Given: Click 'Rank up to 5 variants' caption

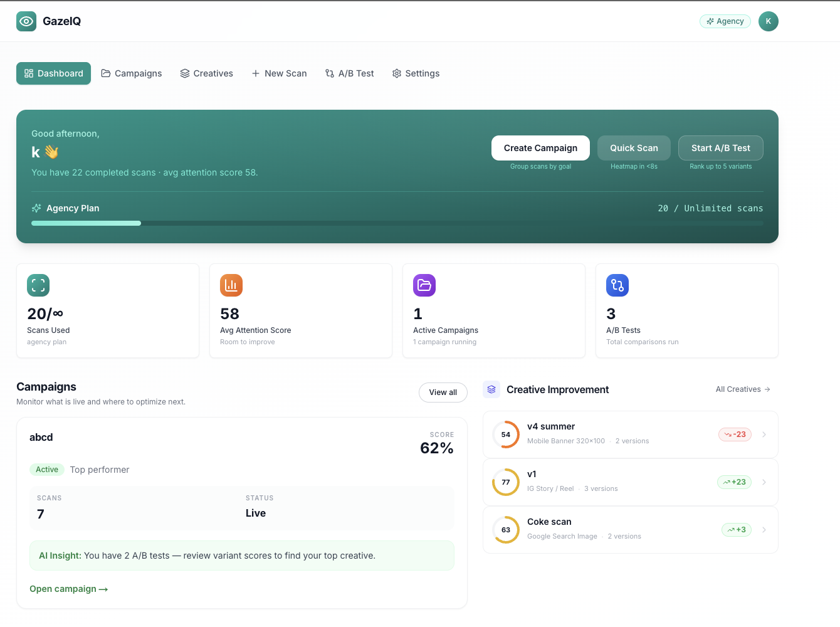Looking at the screenshot, I should click(721, 166).
